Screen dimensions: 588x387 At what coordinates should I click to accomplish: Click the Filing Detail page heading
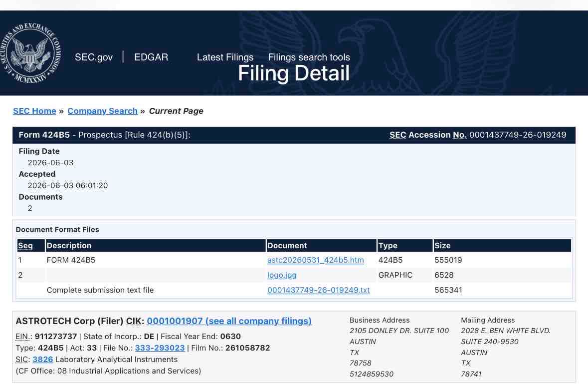click(x=294, y=73)
